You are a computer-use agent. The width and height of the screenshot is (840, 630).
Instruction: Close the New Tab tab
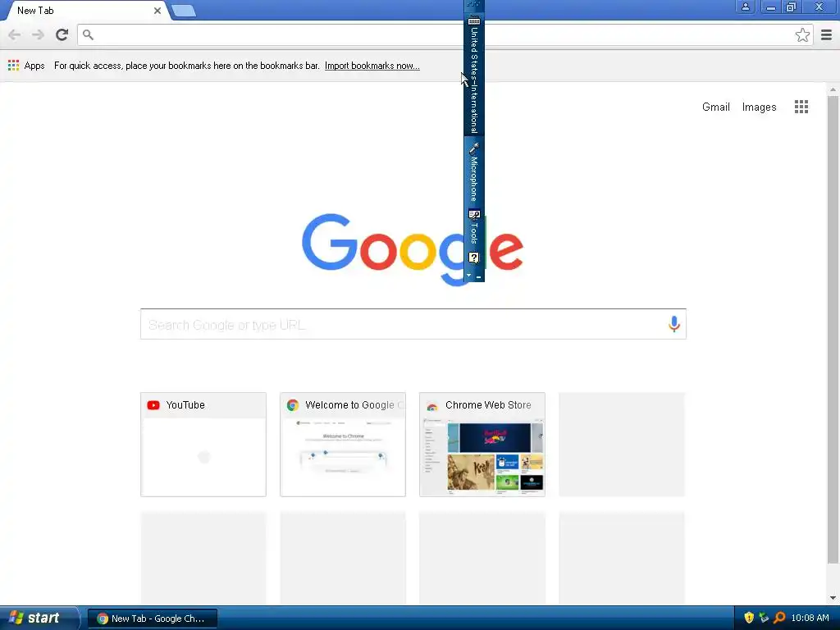[x=157, y=10]
